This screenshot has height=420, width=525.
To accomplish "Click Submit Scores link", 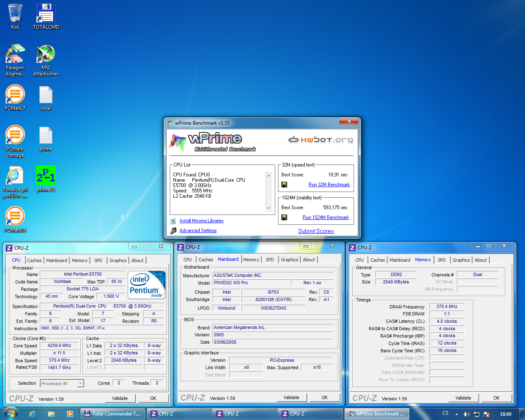I will (316, 231).
